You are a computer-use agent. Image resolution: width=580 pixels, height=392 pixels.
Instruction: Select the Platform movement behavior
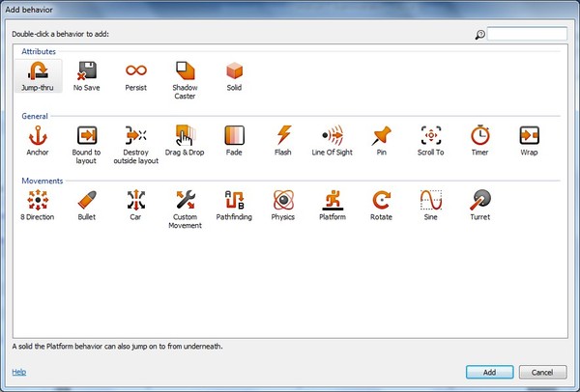[x=332, y=201]
